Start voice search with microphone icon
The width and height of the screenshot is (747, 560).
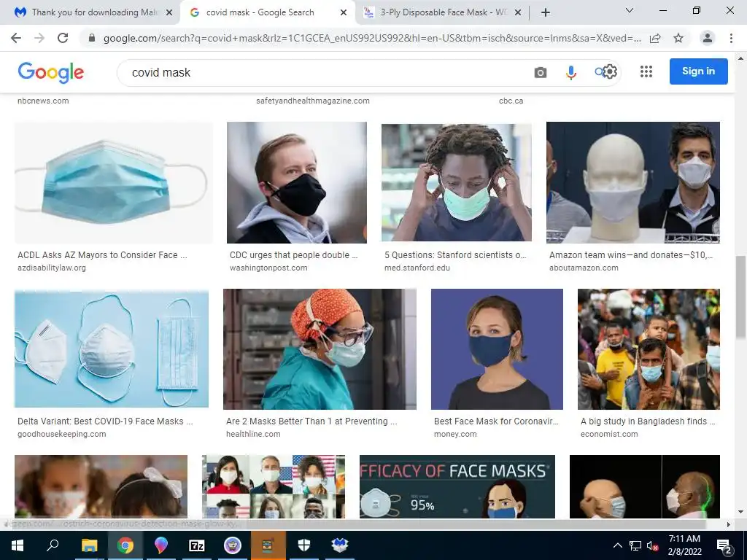click(x=570, y=72)
